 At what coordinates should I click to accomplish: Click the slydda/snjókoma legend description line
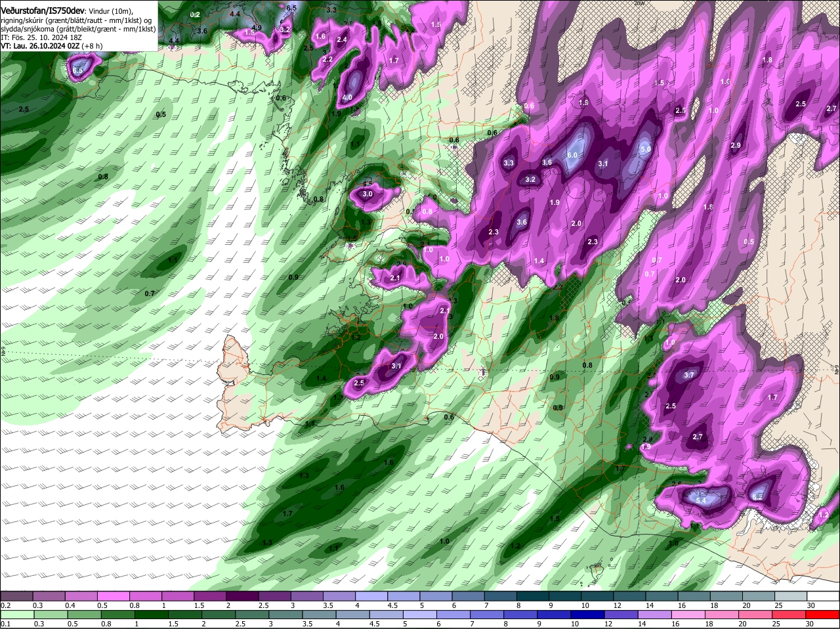pyautogui.click(x=78, y=30)
